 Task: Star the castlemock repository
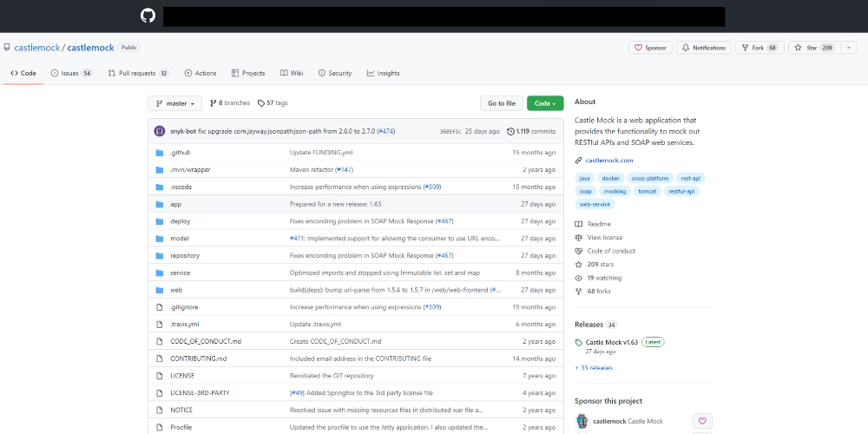[815, 48]
